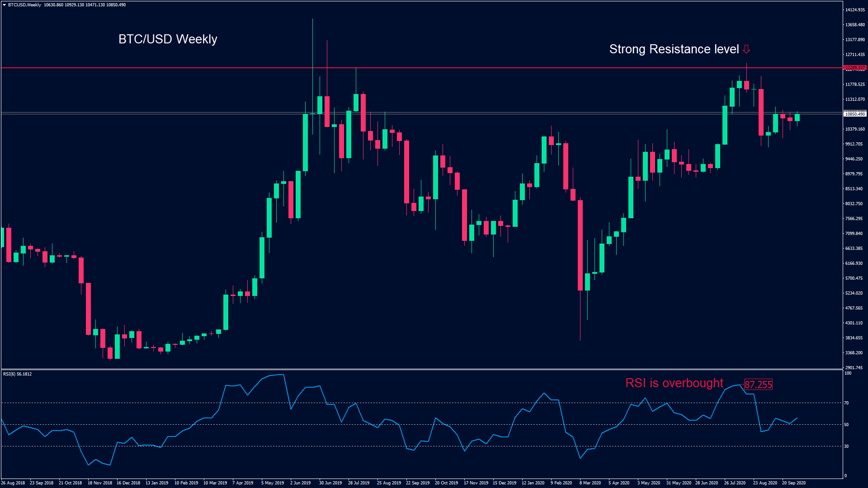This screenshot has width=868, height=488.
Task: Click the RSI 30 level label
Action: tap(846, 446)
